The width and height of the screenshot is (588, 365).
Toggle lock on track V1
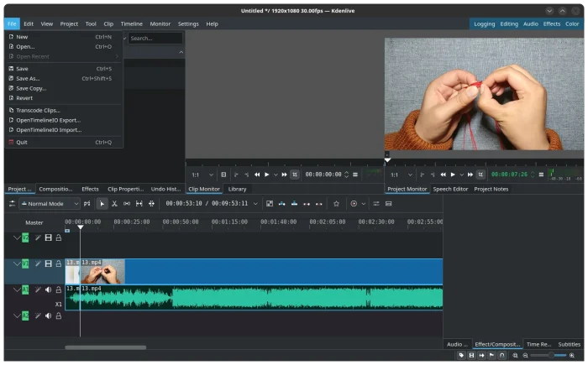(x=58, y=263)
